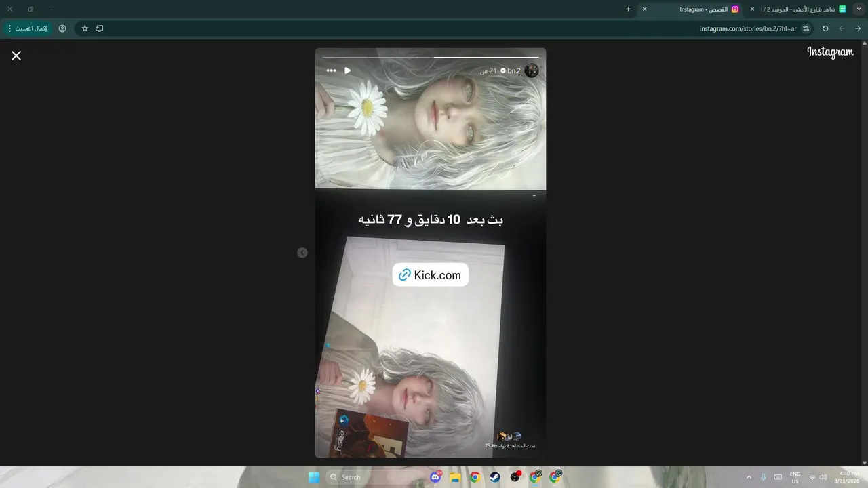Open the Kick.com link sticker

(x=431, y=274)
